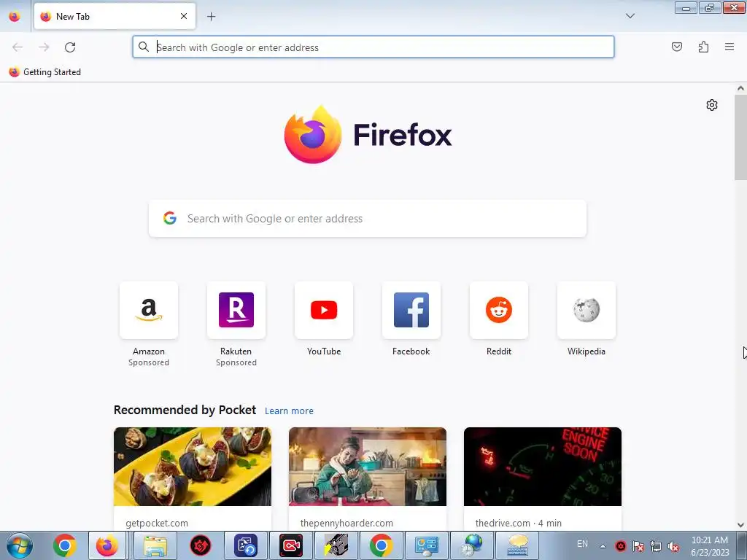Open the Getting Started bookmark
747x560 pixels.
pyautogui.click(x=44, y=72)
